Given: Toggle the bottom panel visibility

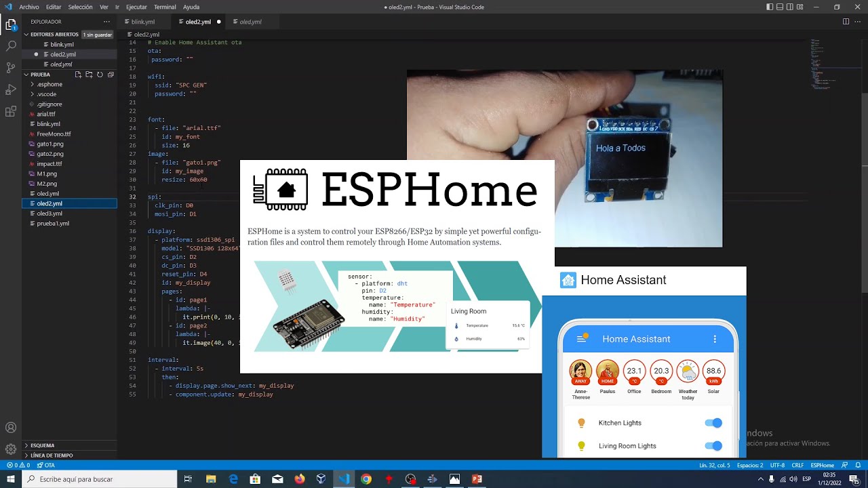Looking at the screenshot, I should (780, 7).
